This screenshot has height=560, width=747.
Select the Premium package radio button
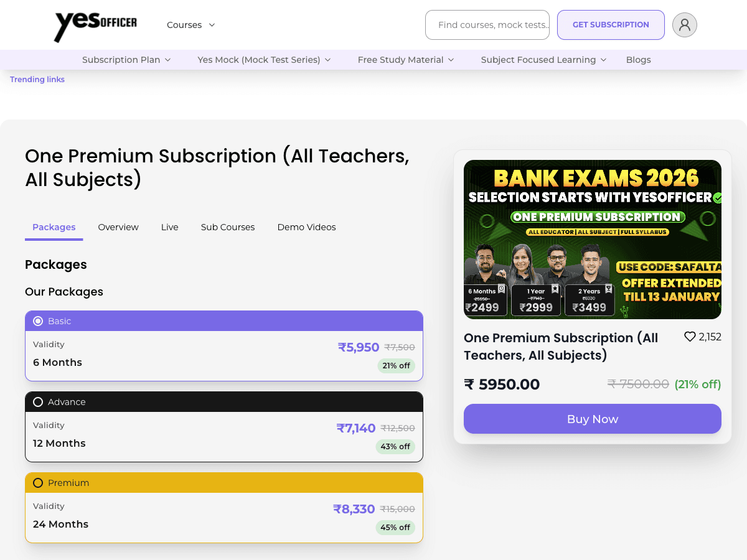click(x=38, y=482)
